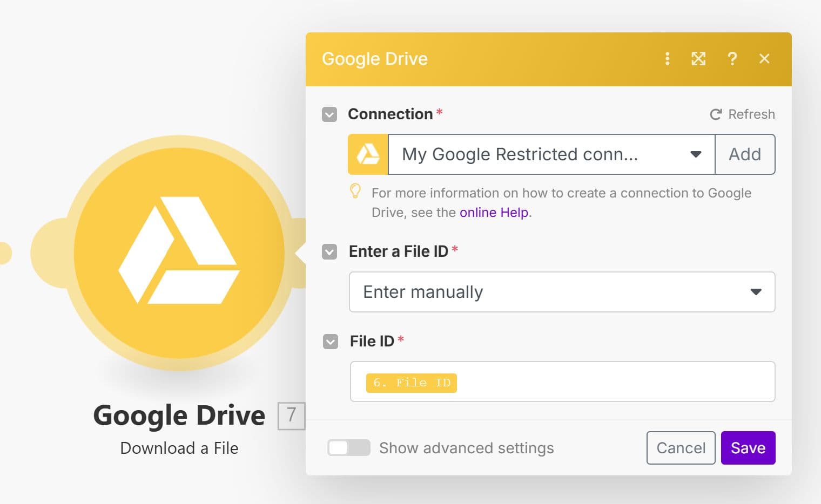Close the Google Drive settings dialog
Image resolution: width=821 pixels, height=504 pixels.
coord(764,59)
